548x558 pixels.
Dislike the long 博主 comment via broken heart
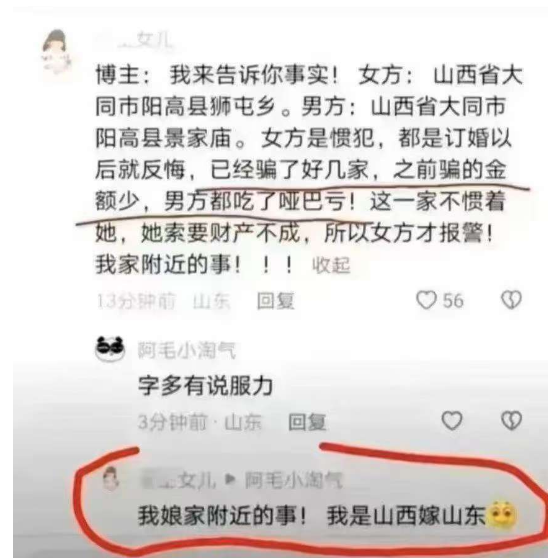click(x=511, y=300)
